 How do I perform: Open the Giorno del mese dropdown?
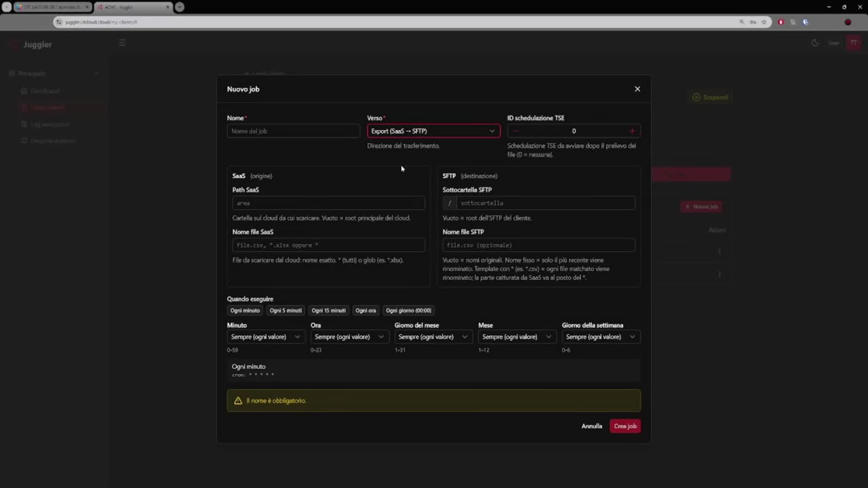click(433, 337)
